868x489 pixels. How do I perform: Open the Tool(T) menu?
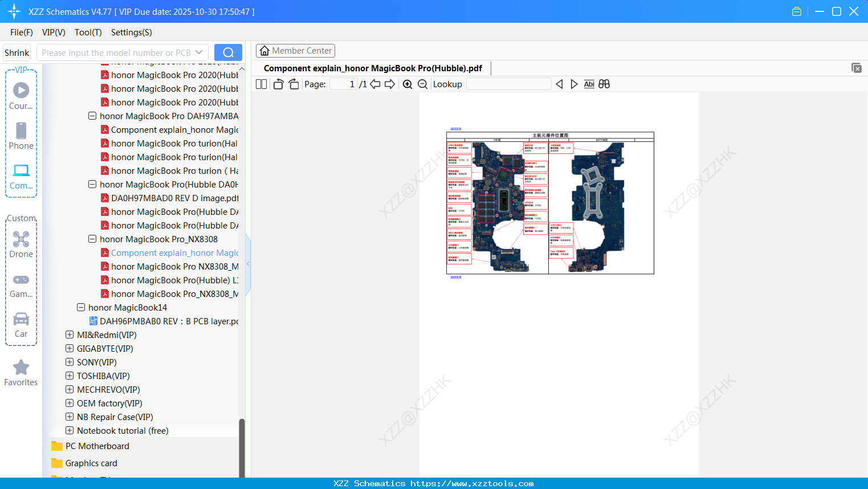88,32
